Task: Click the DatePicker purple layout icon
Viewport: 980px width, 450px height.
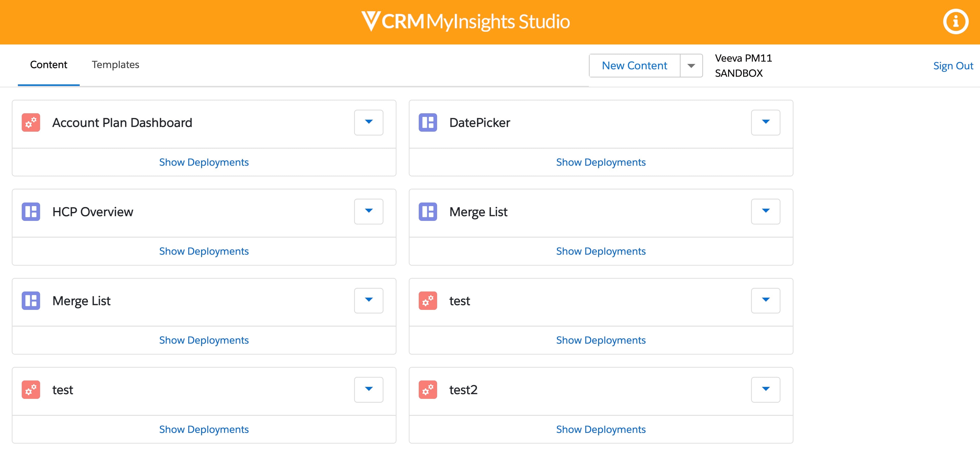Action: 428,122
